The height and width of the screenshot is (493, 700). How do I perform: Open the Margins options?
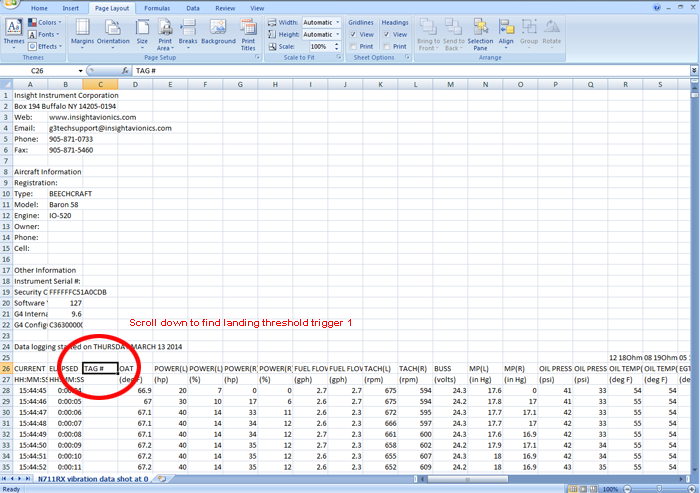tap(83, 34)
